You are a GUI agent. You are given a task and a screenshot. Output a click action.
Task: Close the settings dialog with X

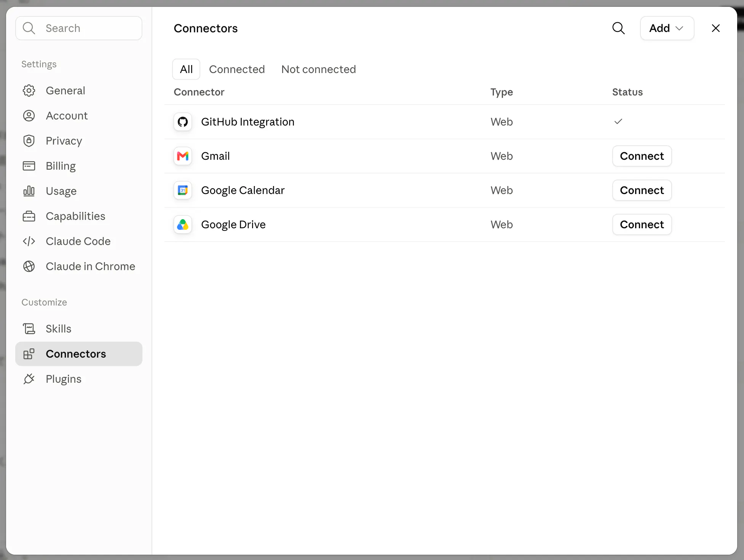pos(715,28)
